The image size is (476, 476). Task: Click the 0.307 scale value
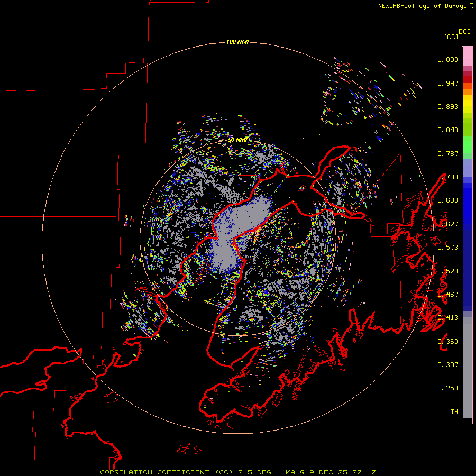pos(448,365)
